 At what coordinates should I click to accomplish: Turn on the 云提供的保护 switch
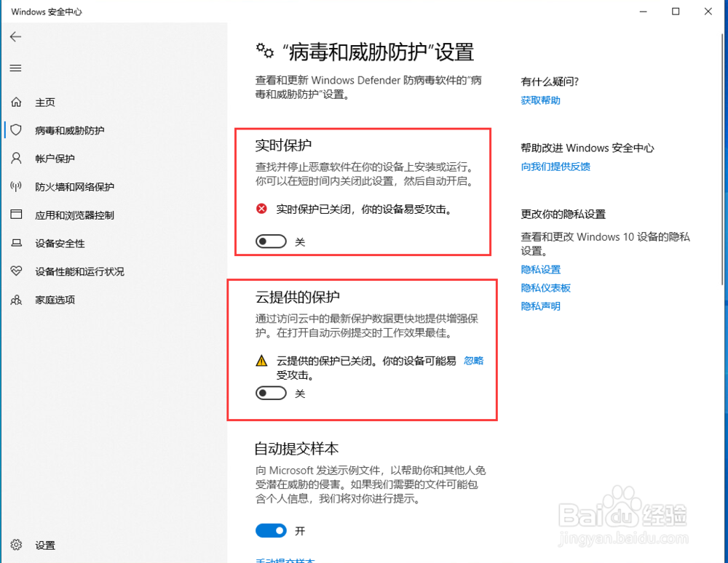point(271,393)
